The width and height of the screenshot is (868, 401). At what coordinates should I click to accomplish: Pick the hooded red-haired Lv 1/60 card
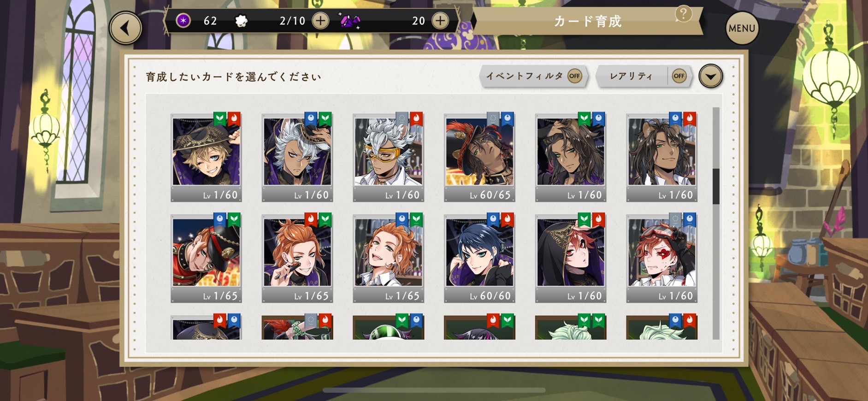tap(570, 259)
